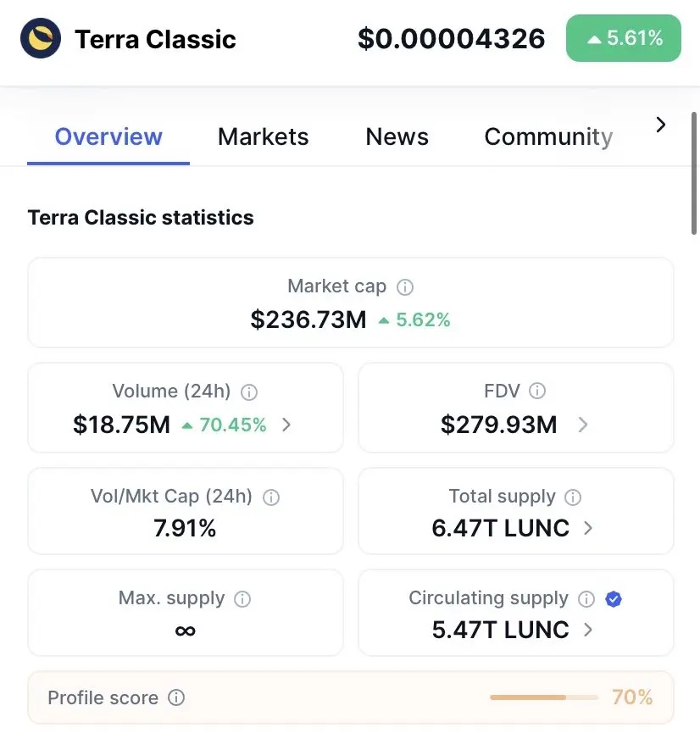Image resolution: width=700 pixels, height=750 pixels.
Task: Click the Volume (24h) info icon
Action: (249, 392)
